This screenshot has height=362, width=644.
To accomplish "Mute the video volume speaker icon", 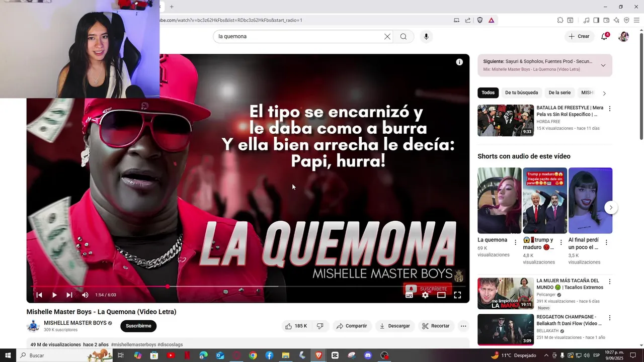I will (85, 295).
